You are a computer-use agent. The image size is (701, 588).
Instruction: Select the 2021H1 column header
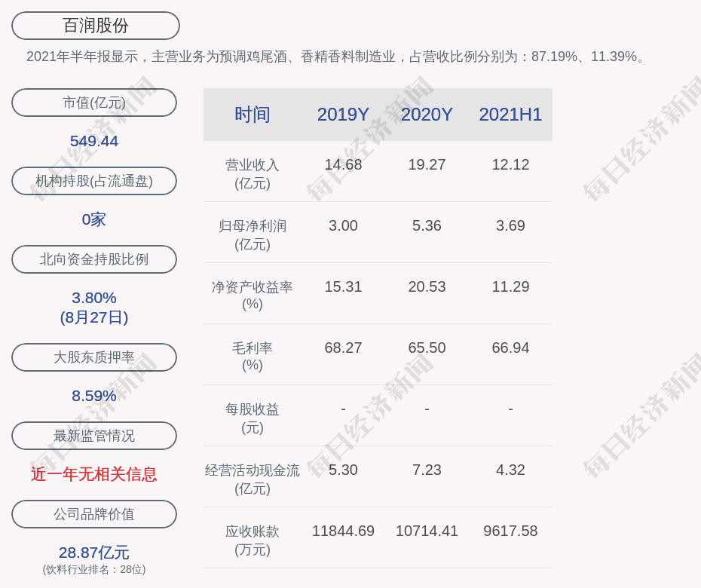(x=510, y=115)
